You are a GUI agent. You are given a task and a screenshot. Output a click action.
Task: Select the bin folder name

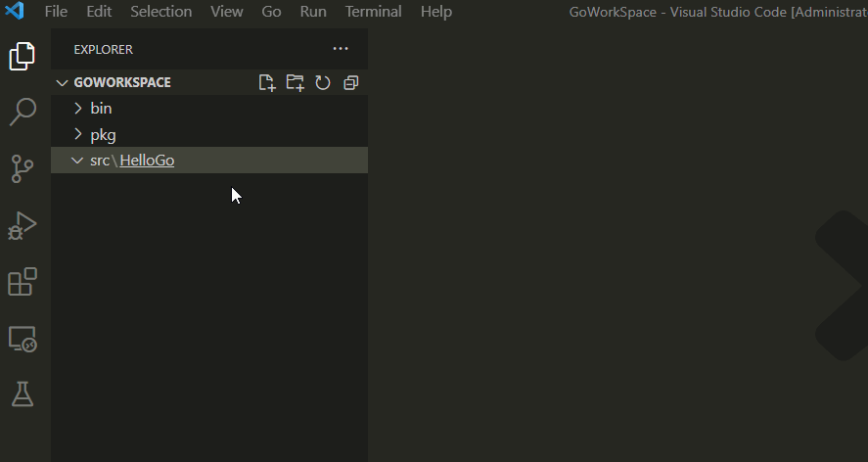point(101,109)
